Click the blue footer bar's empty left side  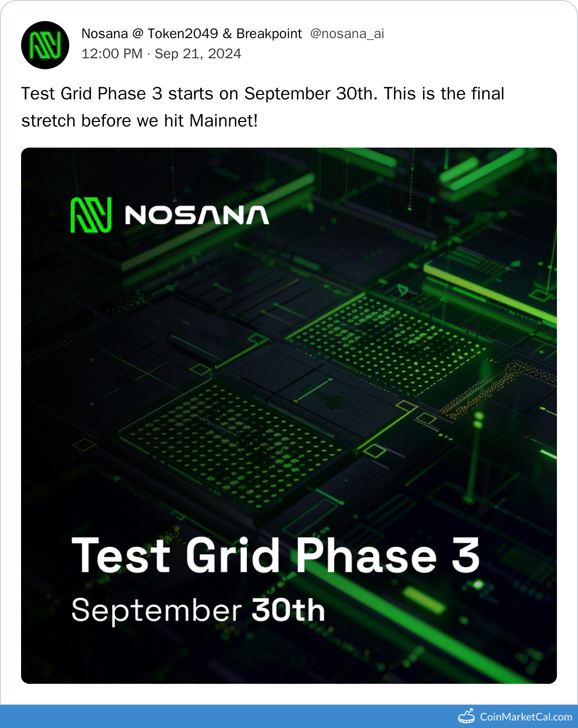201,716
